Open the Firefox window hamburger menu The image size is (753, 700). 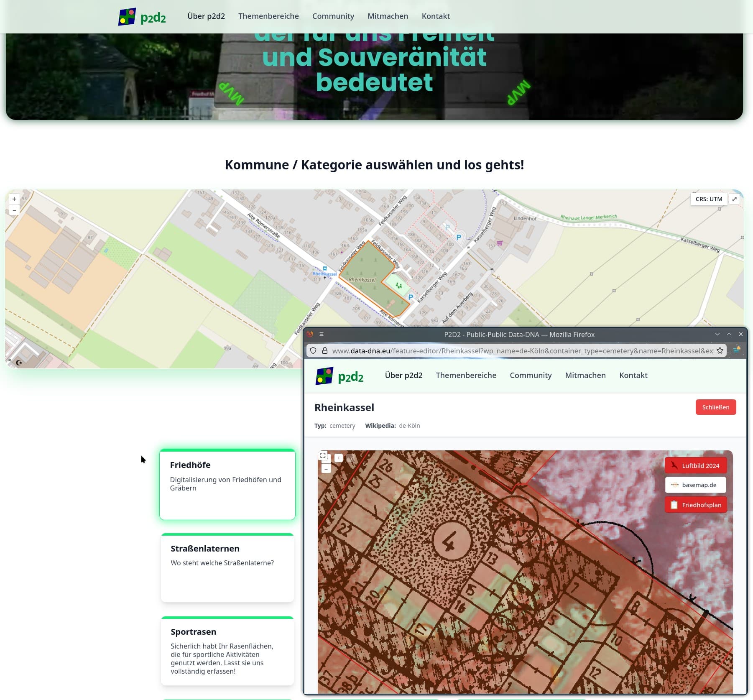(x=322, y=334)
